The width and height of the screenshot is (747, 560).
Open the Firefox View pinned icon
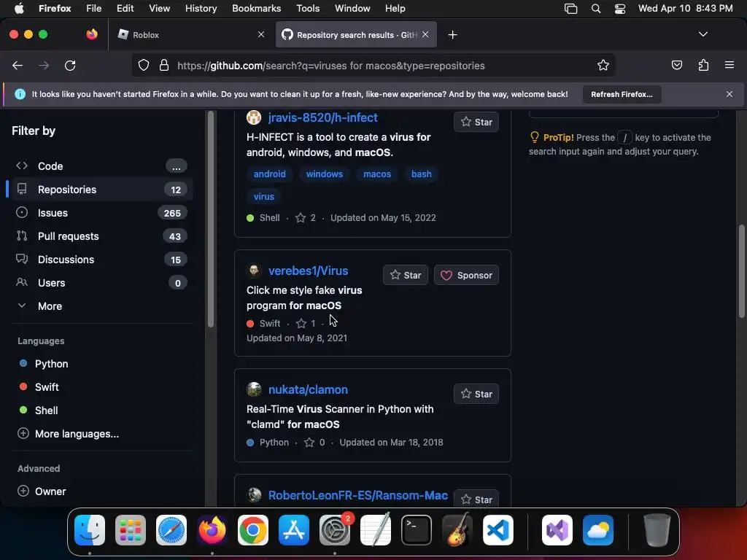click(92, 34)
